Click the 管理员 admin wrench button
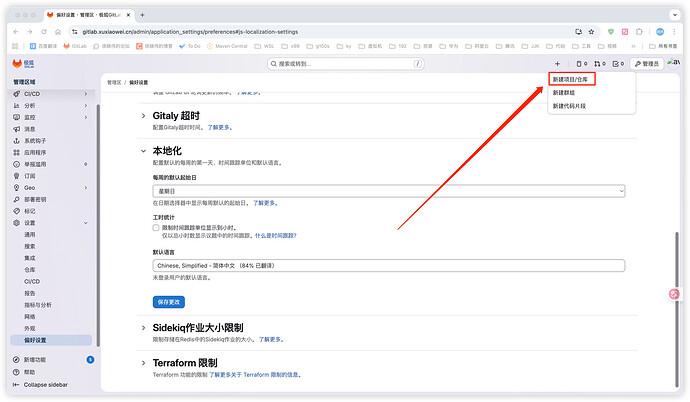Image resolution: width=690 pixels, height=402 pixels. click(x=647, y=64)
